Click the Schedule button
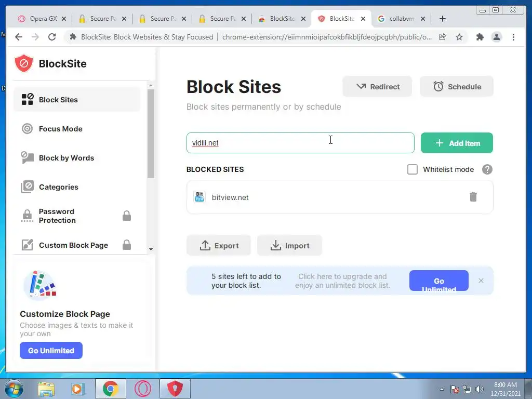Screen dimensions: 532x399 point(457,87)
